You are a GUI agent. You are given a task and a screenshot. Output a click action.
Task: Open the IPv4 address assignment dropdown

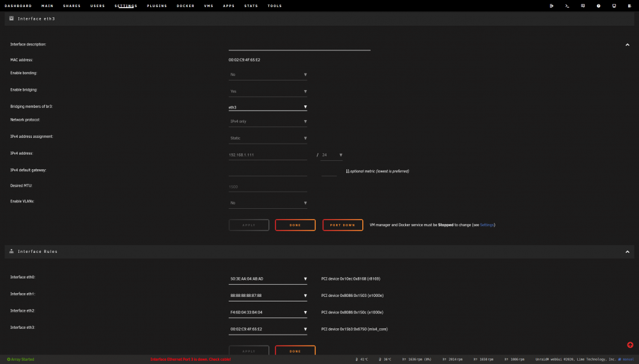pos(268,139)
